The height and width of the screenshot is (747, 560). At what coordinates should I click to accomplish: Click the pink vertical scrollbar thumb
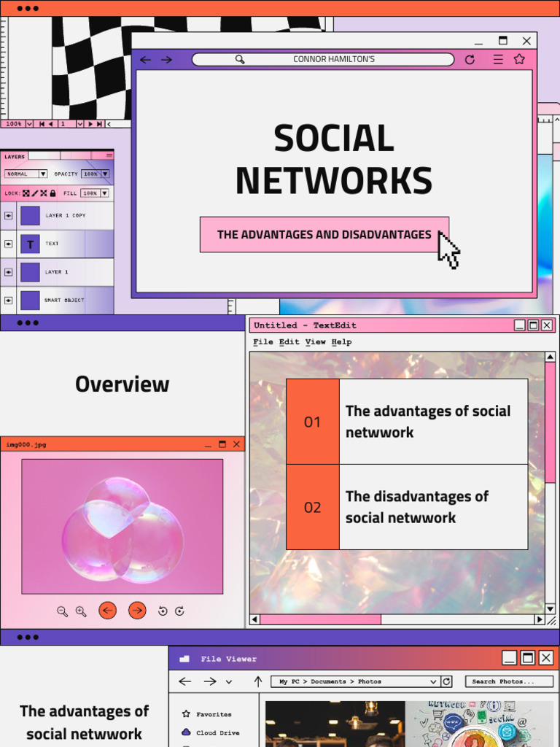550,422
